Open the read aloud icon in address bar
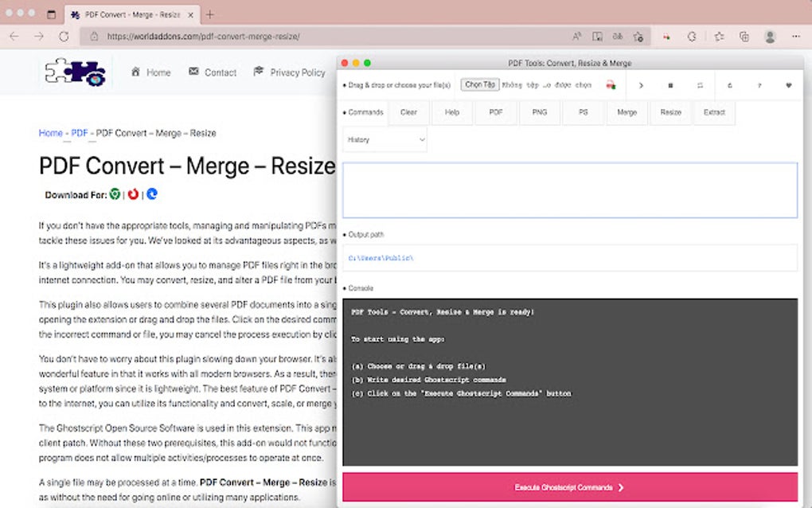This screenshot has width=812, height=508. coord(576,37)
